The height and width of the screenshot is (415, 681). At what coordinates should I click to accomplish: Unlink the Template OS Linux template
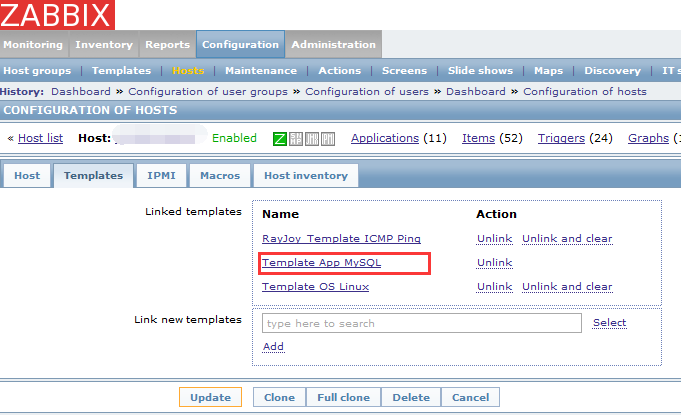[x=494, y=287]
